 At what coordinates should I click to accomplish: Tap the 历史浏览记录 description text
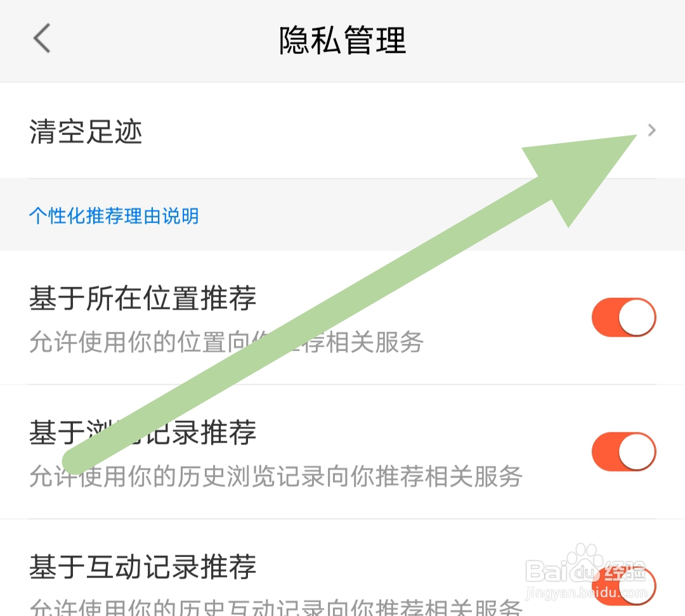[x=276, y=476]
